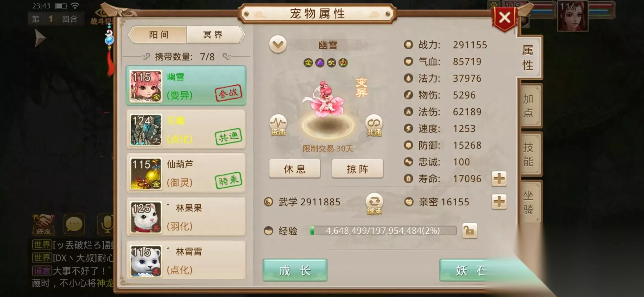Open the 技能 skills side tab
The image size is (644, 297).
pyautogui.click(x=528, y=155)
